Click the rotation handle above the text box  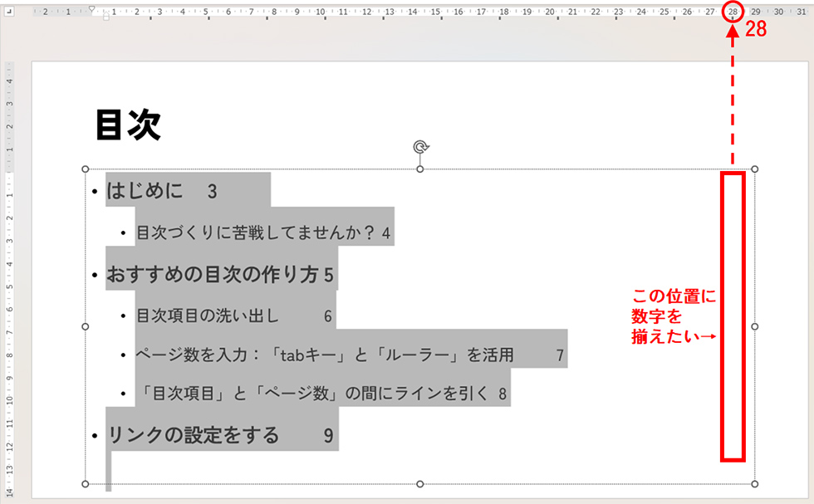[420, 147]
